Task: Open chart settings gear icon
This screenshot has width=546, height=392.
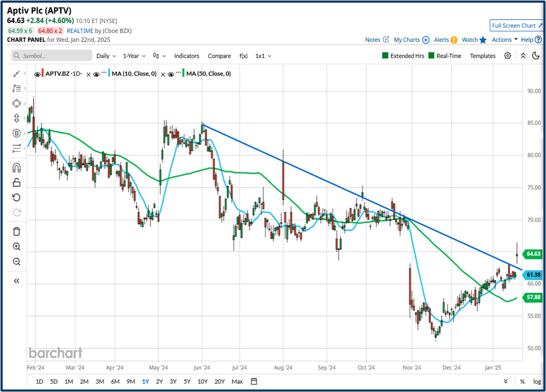Action: (508, 56)
